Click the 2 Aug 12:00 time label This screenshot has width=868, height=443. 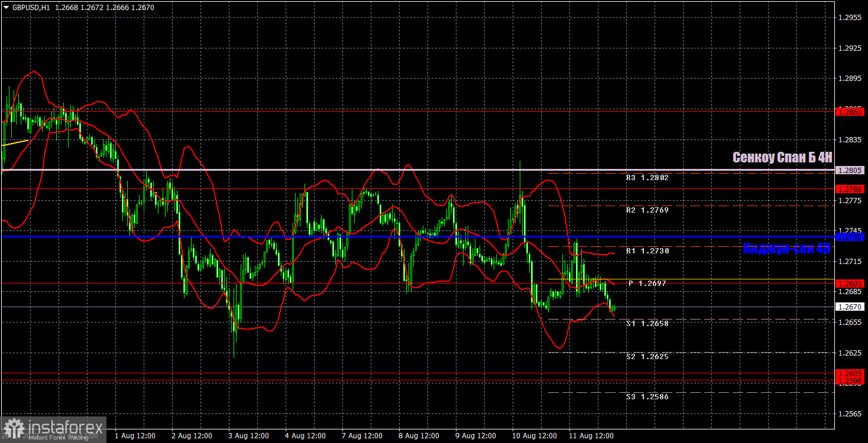pyautogui.click(x=192, y=436)
